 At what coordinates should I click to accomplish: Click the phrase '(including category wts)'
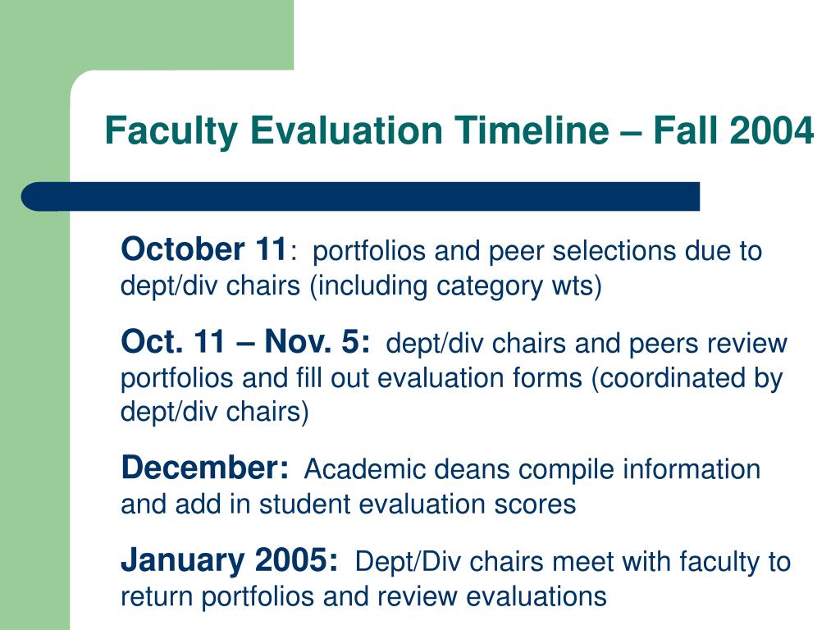(456, 286)
